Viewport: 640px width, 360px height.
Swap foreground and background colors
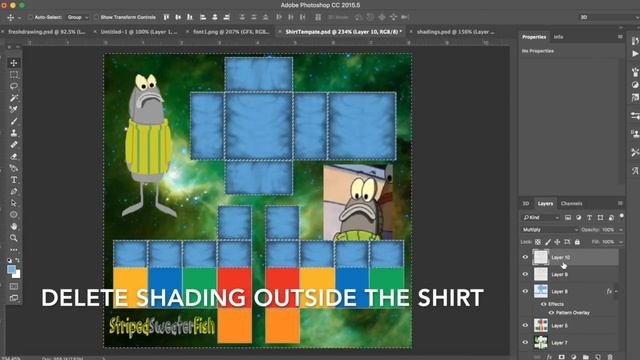coord(18,260)
